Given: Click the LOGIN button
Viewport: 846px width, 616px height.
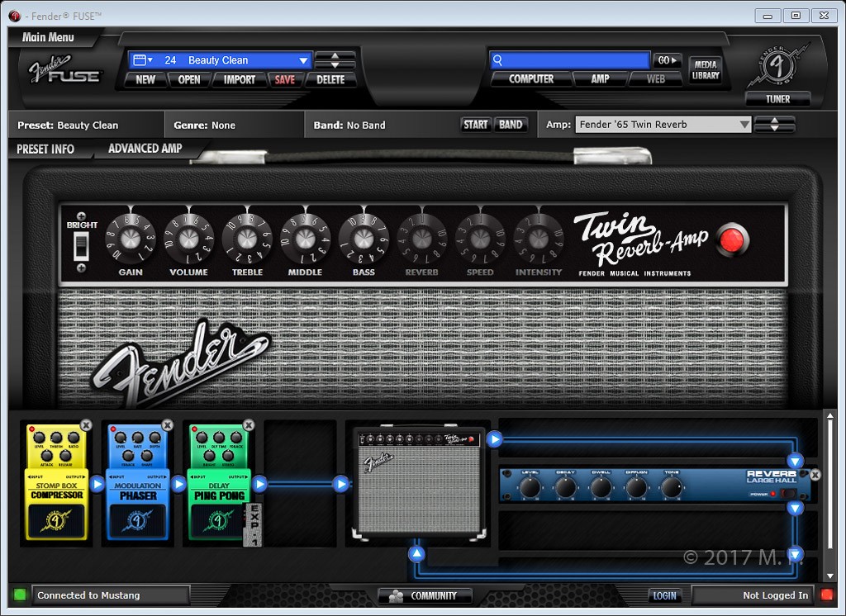Looking at the screenshot, I should point(664,595).
